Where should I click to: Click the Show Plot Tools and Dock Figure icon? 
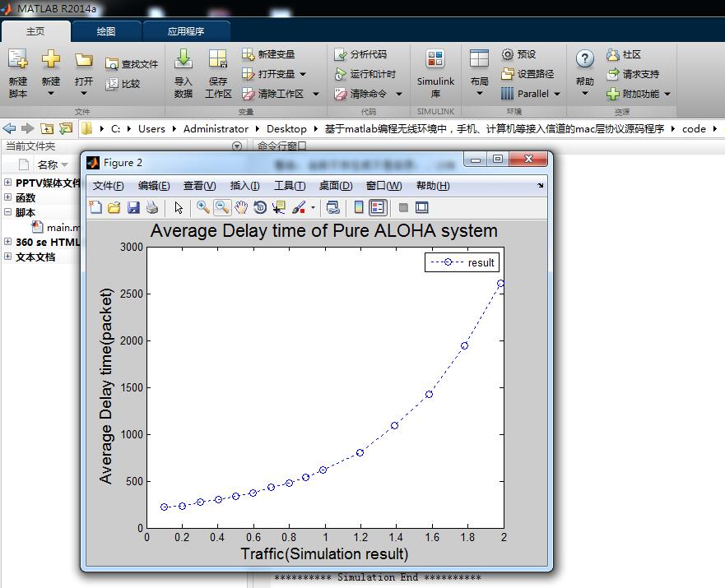[x=421, y=207]
